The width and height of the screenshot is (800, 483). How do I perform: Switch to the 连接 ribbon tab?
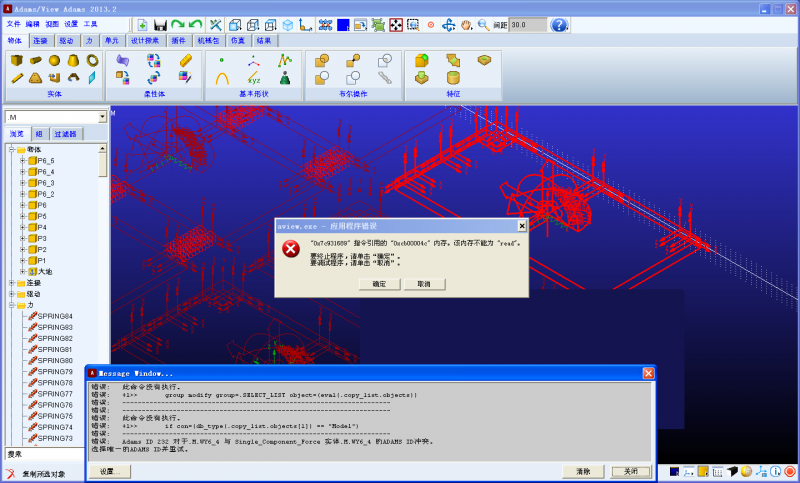(x=40, y=41)
